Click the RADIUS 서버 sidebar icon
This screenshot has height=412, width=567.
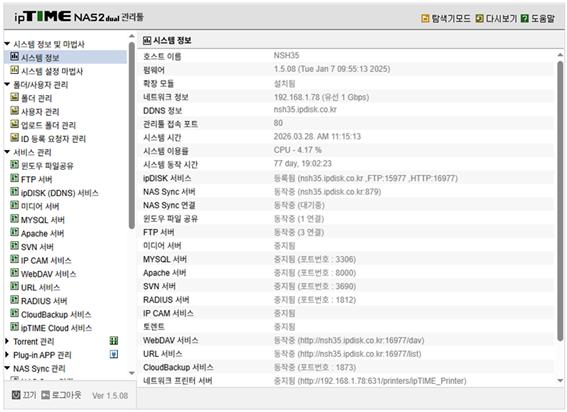click(x=14, y=300)
